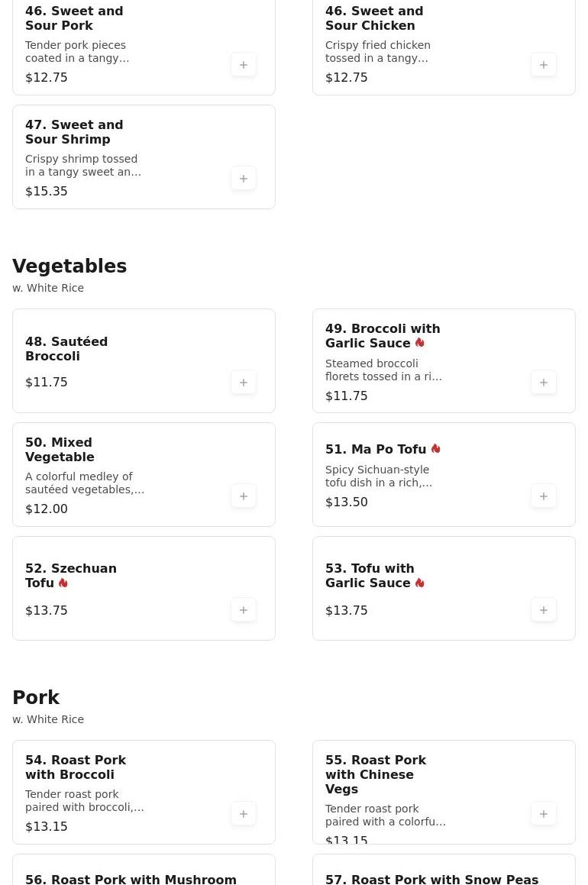Add Sautéed Broccoli to cart
Image resolution: width=588 pixels, height=885 pixels.
click(244, 383)
